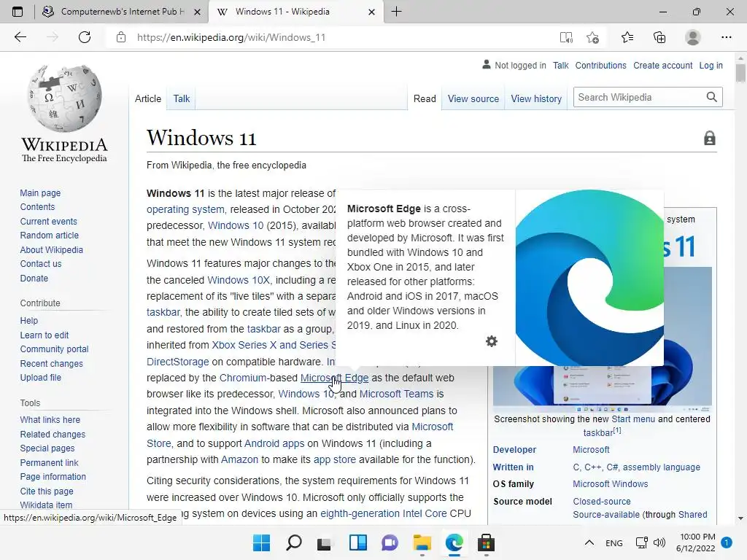View site information lock icon
The width and height of the screenshot is (747, 560).
(x=121, y=37)
